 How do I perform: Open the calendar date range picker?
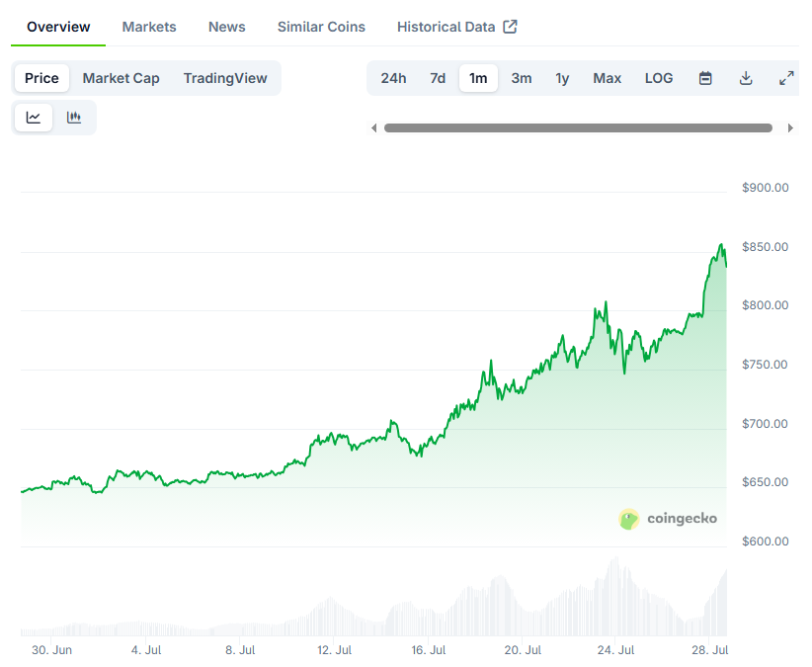coord(705,78)
